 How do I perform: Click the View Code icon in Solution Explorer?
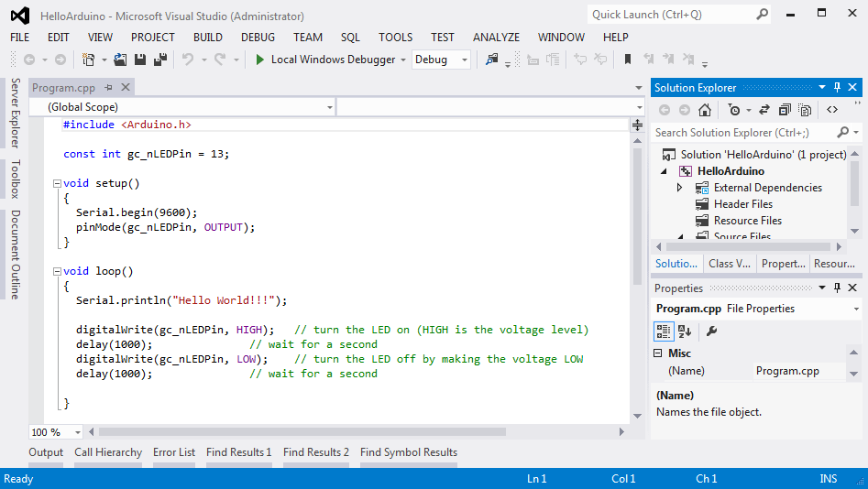click(832, 110)
